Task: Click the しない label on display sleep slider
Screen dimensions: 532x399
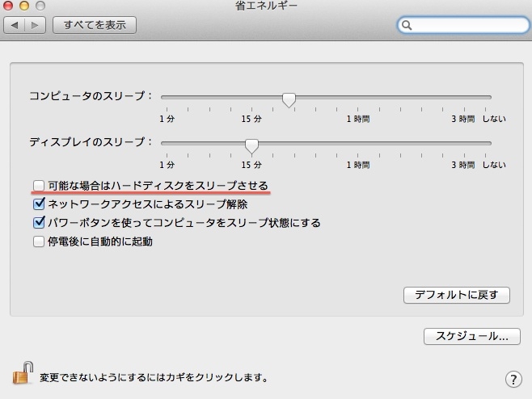Action: pos(494,165)
